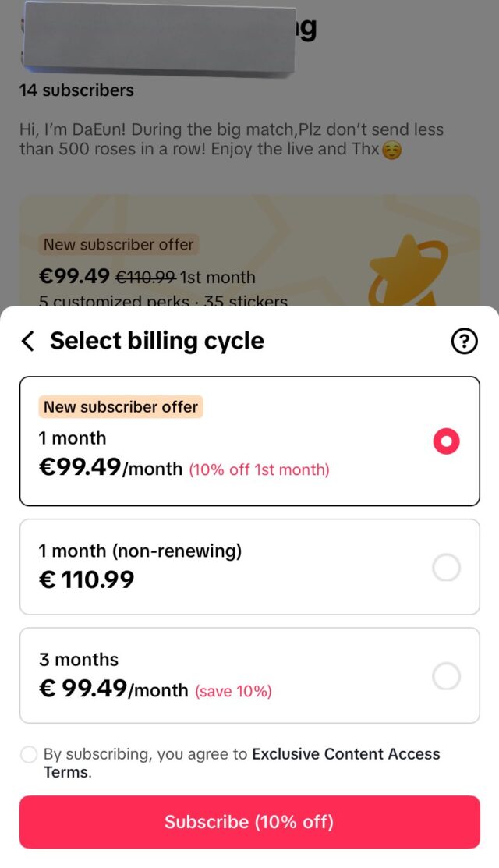Select the €99.49 1 month offer radio button

(x=446, y=441)
